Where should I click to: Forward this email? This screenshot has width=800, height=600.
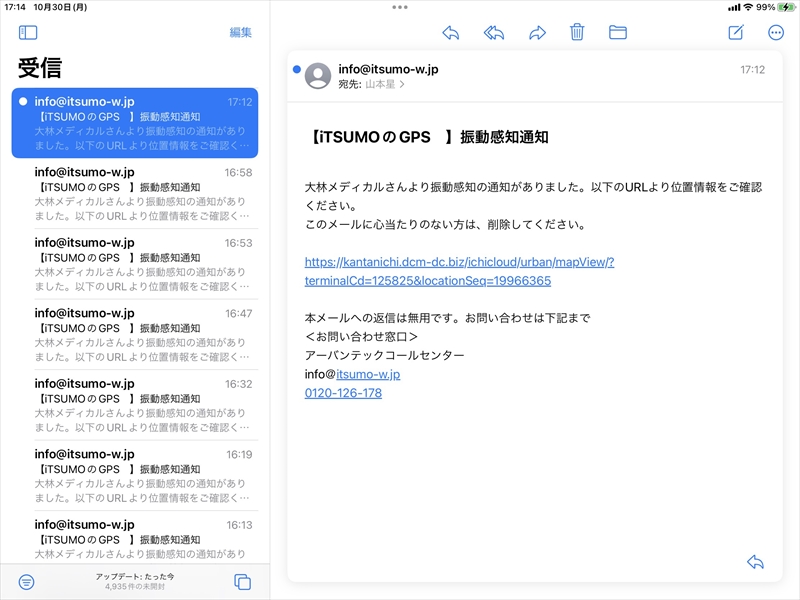(x=537, y=33)
